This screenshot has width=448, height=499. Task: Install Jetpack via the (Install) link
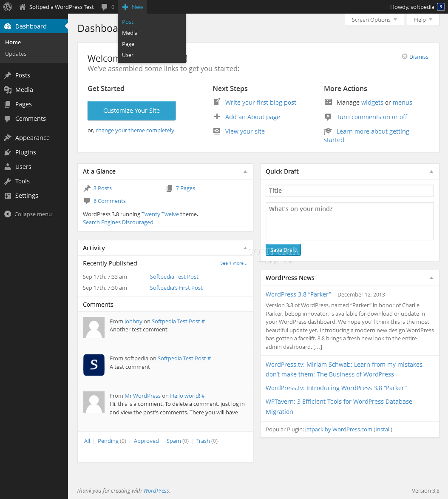pos(383,430)
